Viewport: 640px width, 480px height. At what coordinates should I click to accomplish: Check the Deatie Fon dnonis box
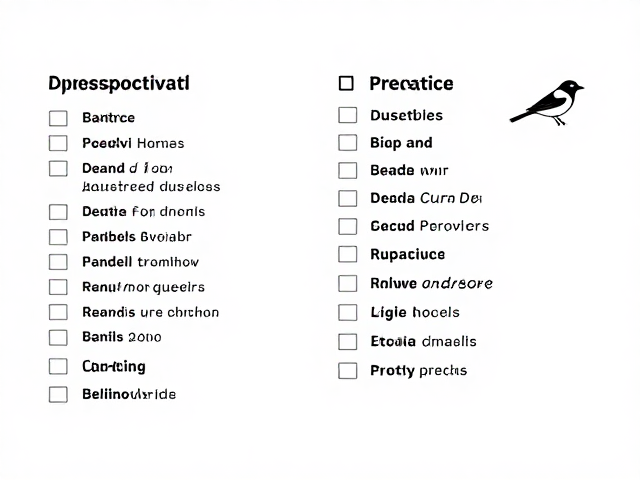coord(58,212)
